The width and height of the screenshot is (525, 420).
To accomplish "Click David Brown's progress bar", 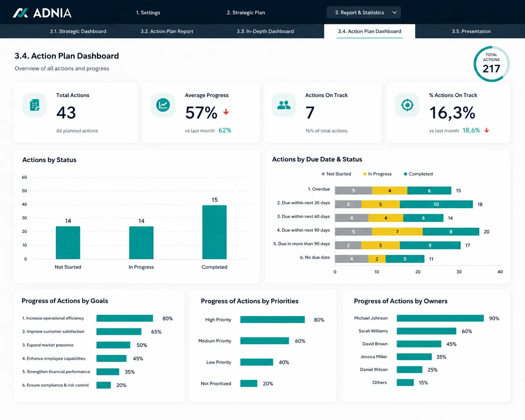I will (x=419, y=344).
